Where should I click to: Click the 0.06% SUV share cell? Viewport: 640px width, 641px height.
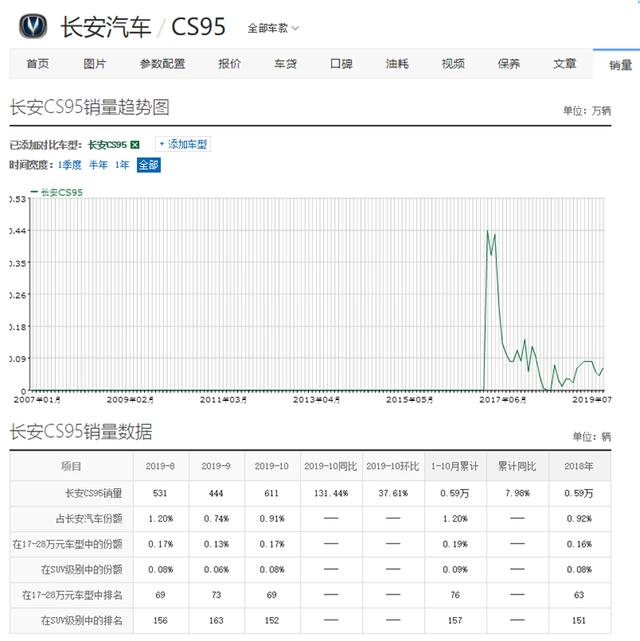[x=216, y=569]
